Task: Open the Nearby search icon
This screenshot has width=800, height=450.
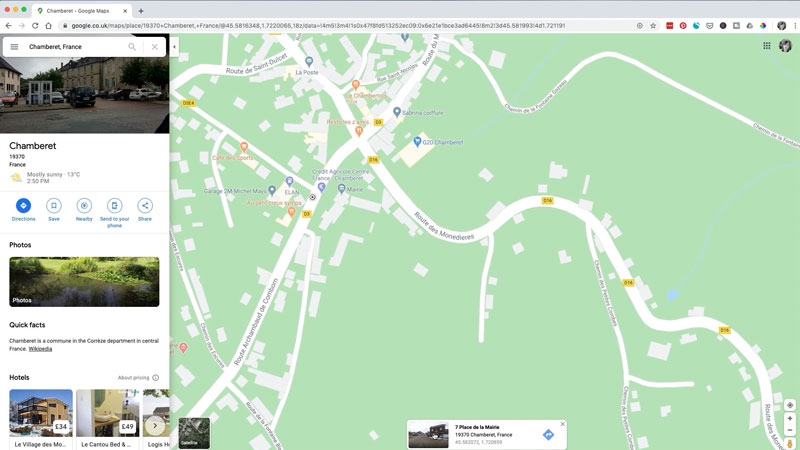Action: pos(84,206)
